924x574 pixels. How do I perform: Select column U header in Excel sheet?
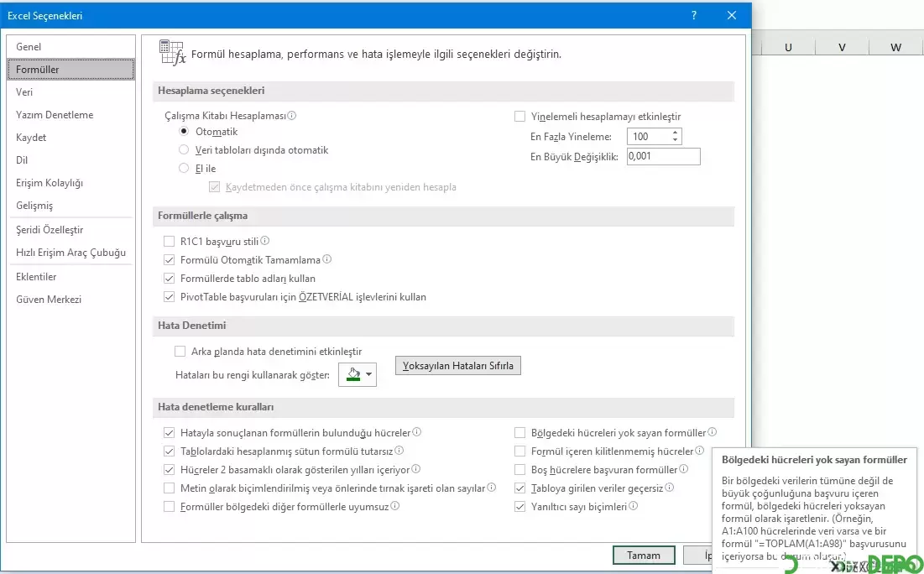(788, 47)
